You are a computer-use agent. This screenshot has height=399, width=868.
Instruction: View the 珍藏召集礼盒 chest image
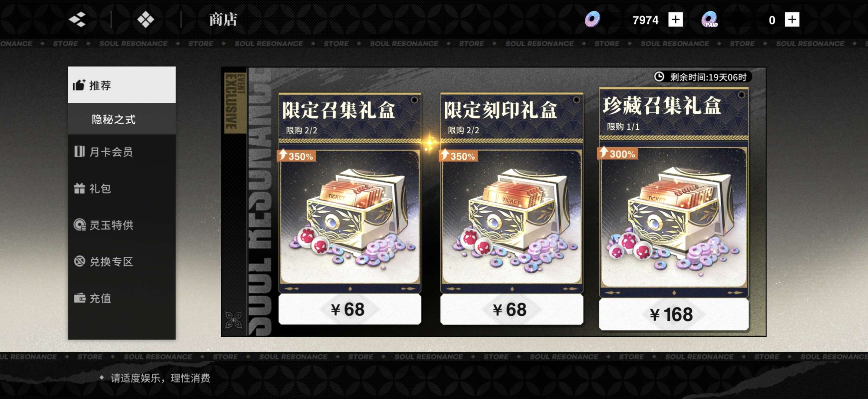(673, 217)
